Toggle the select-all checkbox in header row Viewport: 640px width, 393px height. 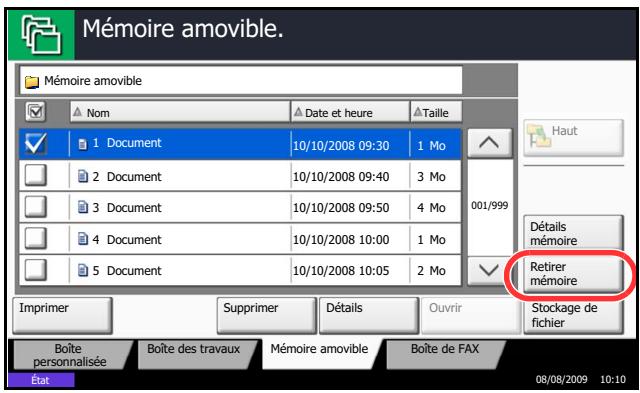(x=36, y=111)
